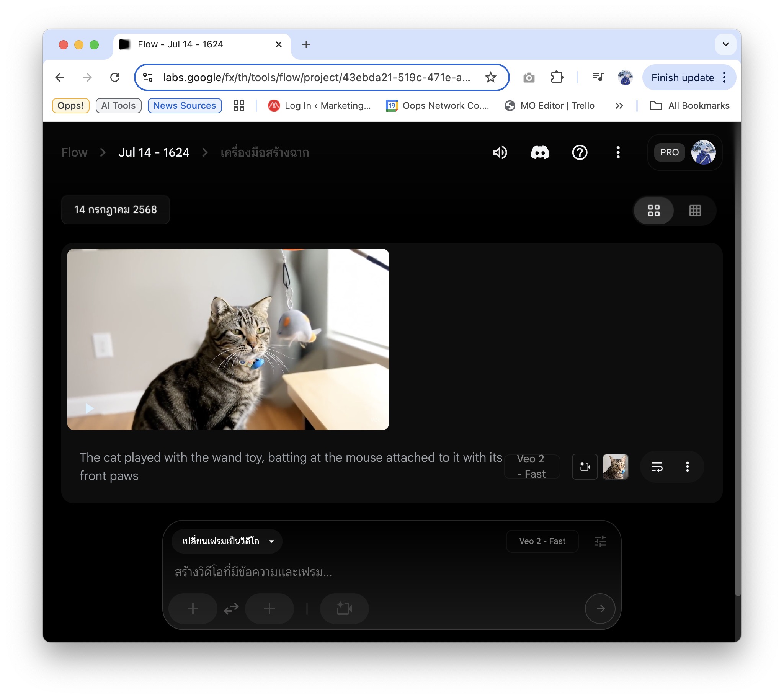Select the Flow - Jul 14 - 1624 tab
This screenshot has width=784, height=699.
tap(202, 44)
